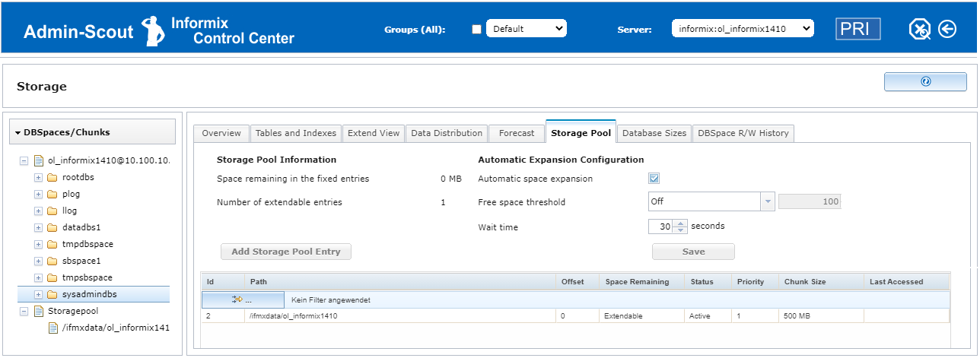Screen dimensions: 980x358
Task: Decrease Wait time with the down arrow
Action: pos(681,230)
